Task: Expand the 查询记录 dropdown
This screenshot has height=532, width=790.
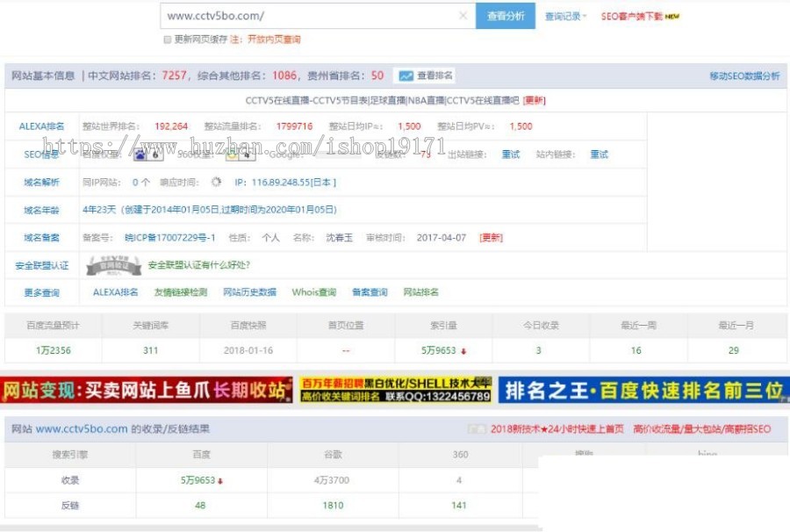Action: point(566,15)
